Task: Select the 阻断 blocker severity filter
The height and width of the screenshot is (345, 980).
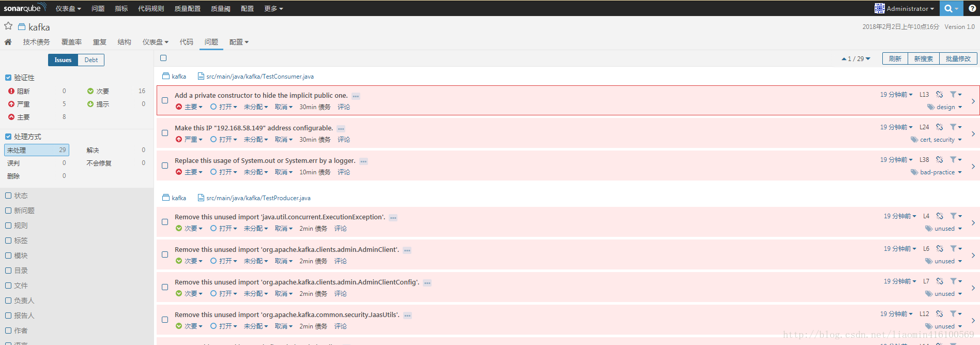Action: click(37, 91)
